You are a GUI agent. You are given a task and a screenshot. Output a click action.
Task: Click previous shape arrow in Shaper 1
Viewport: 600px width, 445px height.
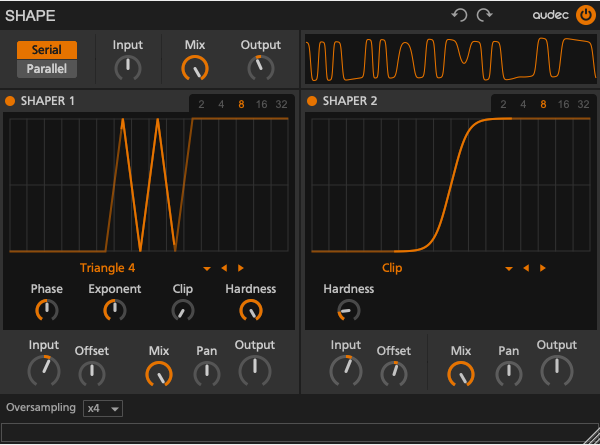coord(224,268)
